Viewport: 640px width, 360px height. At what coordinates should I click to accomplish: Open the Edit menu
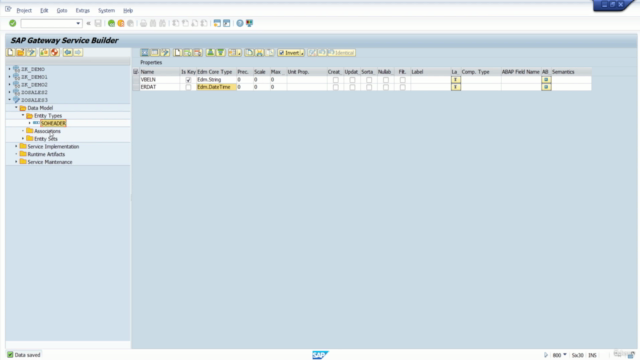44,10
